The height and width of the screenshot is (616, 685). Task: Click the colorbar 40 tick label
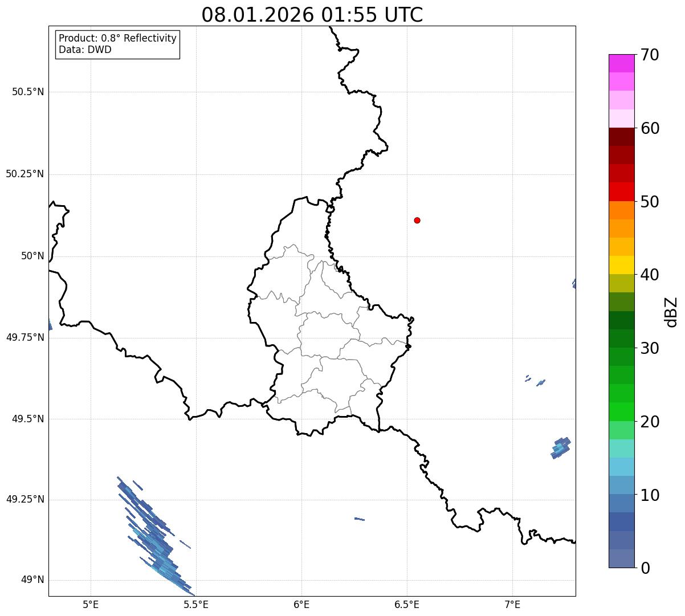point(650,275)
